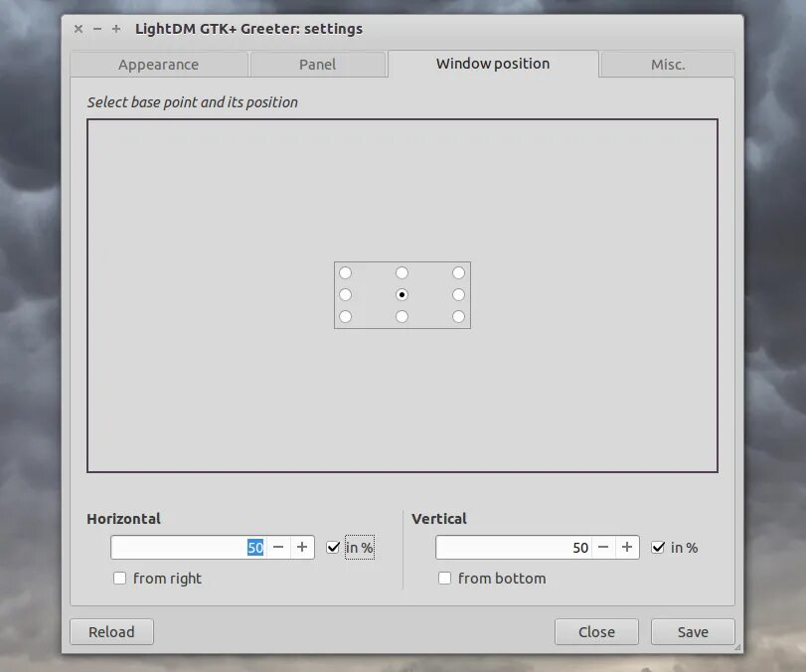Click the Horizontal value input field

tap(189, 547)
